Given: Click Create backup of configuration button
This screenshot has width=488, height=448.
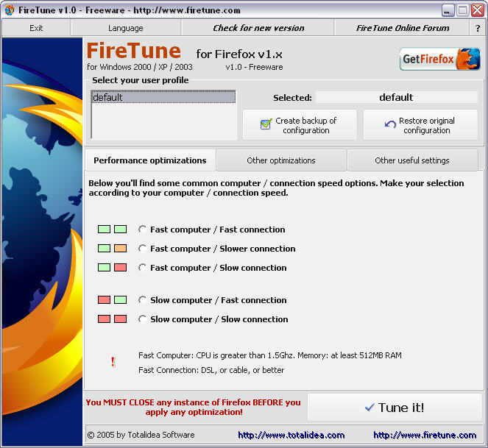Looking at the screenshot, I should click(x=300, y=125).
